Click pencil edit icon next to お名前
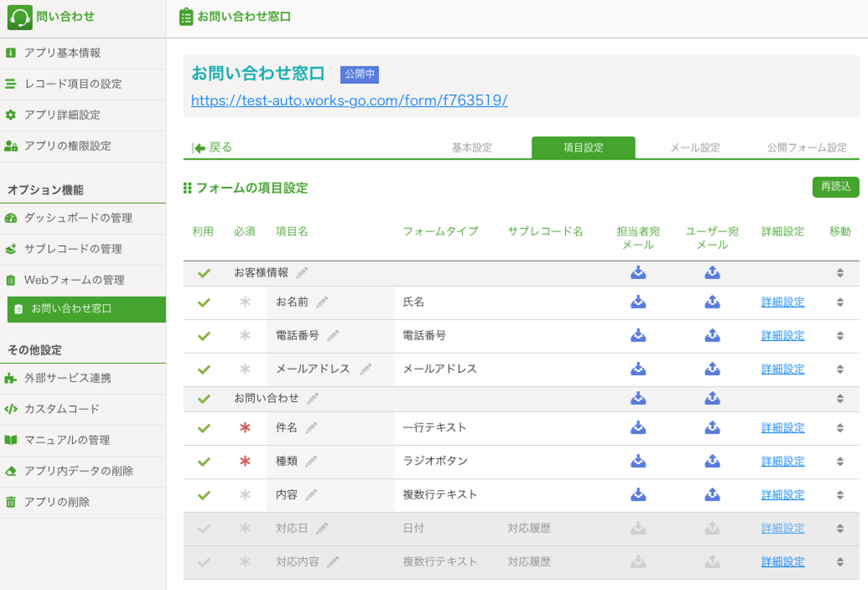The image size is (868, 590). tap(322, 302)
